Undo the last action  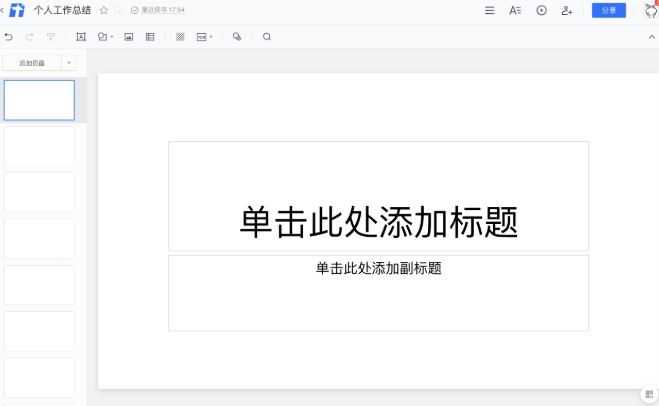coord(8,37)
